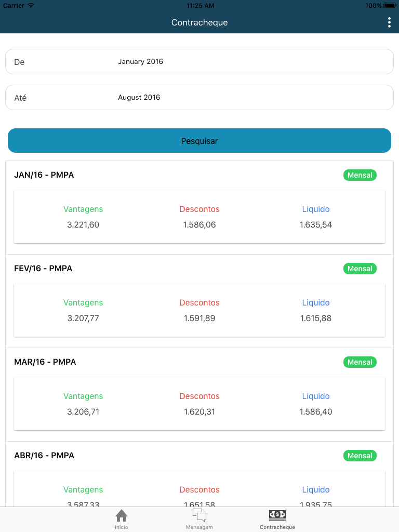This screenshot has width=399, height=532.
Task: Tap the Mensal badge for FEV/16
Action: point(360,269)
